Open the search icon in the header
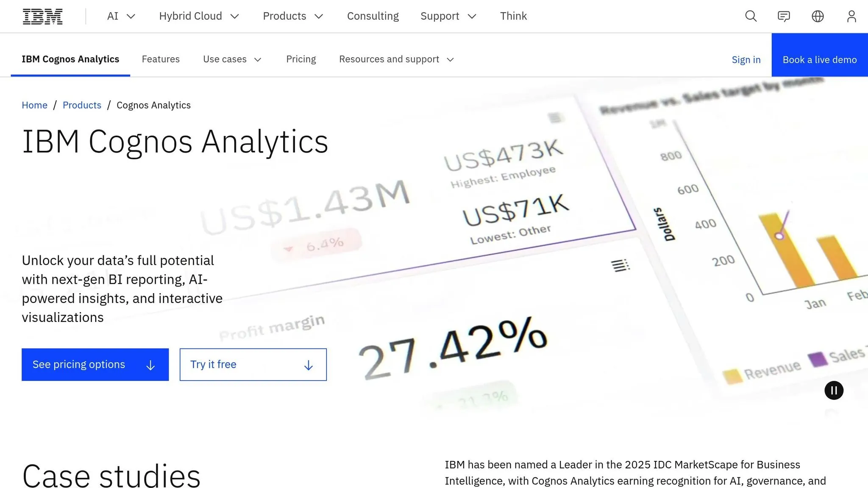868x488 pixels. coord(751,16)
